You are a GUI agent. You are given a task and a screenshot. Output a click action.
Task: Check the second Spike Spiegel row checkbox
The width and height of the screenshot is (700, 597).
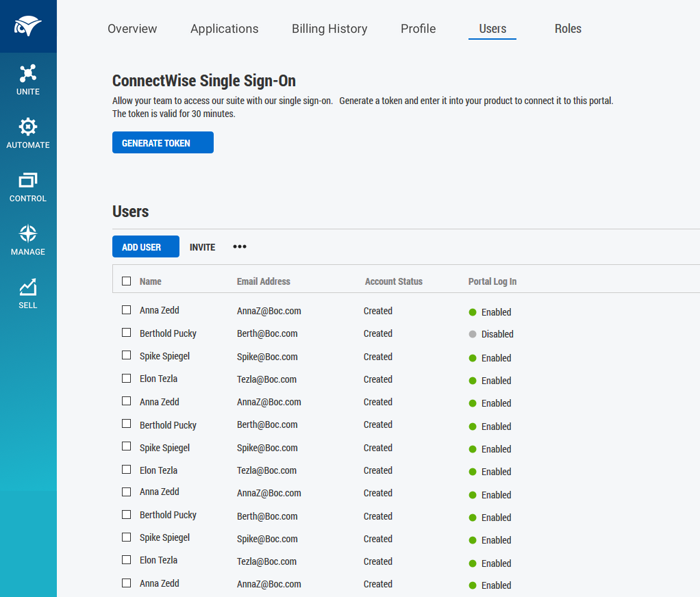pyautogui.click(x=126, y=446)
